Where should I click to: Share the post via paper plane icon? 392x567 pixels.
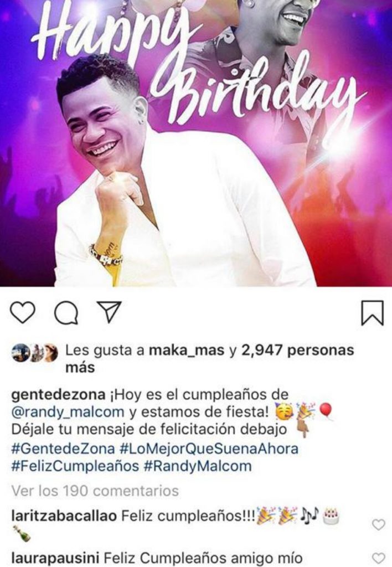click(x=109, y=311)
